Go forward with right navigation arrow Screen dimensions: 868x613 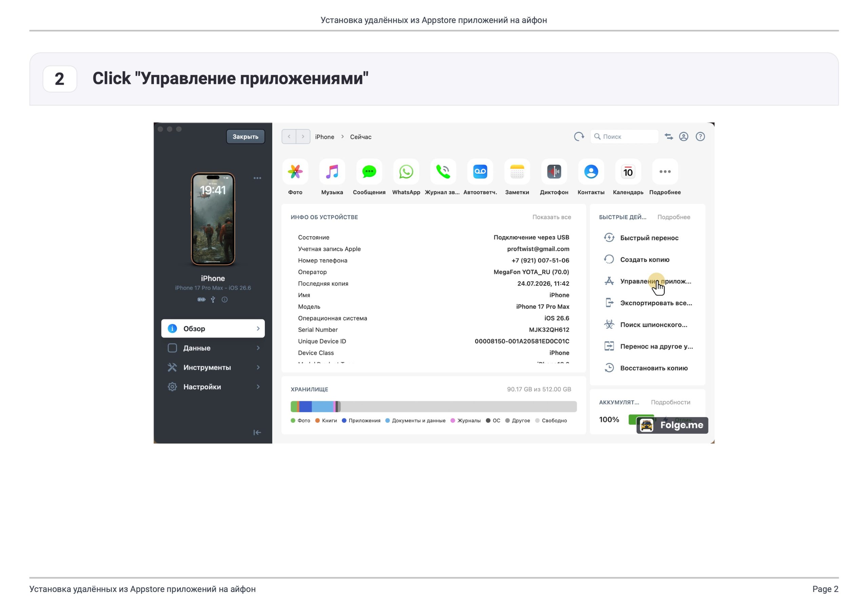point(303,137)
